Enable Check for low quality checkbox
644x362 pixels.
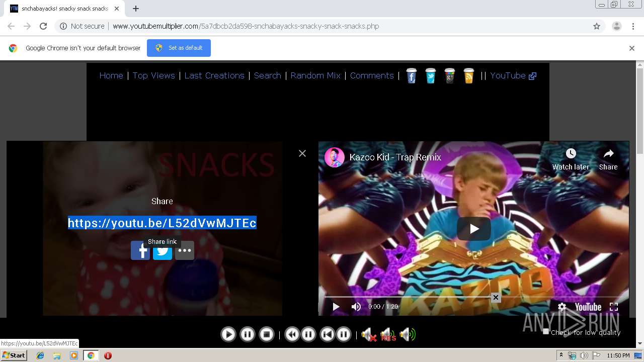click(x=546, y=331)
